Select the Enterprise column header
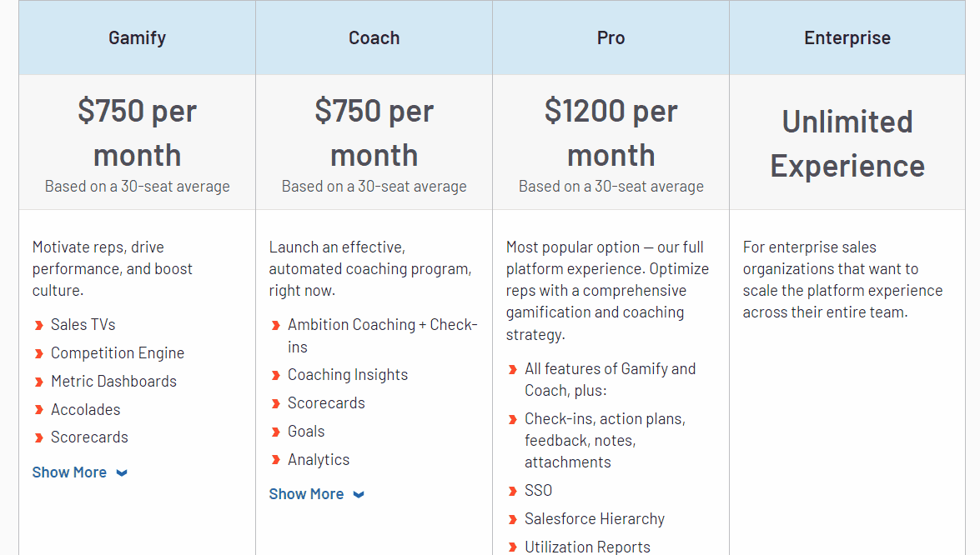Image resolution: width=980 pixels, height=555 pixels. pos(847,37)
